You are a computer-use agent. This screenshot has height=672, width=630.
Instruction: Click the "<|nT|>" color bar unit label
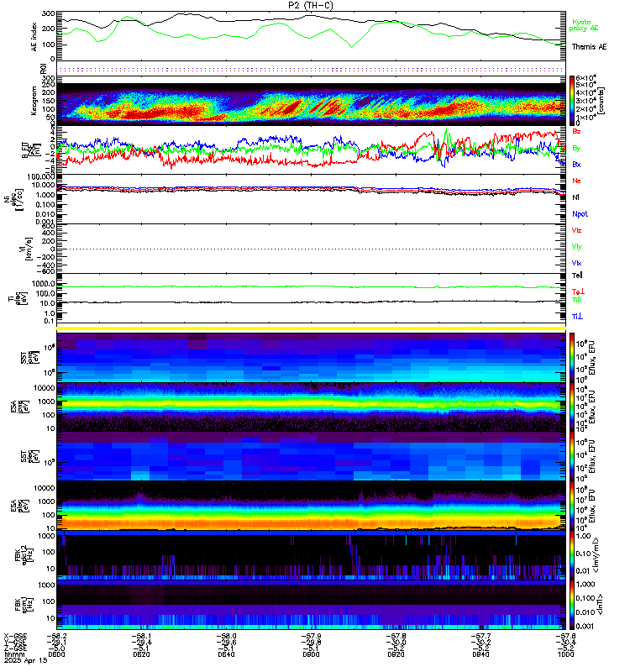pos(600,605)
